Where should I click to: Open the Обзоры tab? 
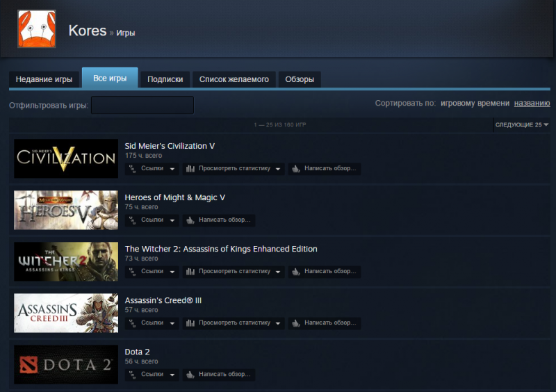click(x=300, y=79)
